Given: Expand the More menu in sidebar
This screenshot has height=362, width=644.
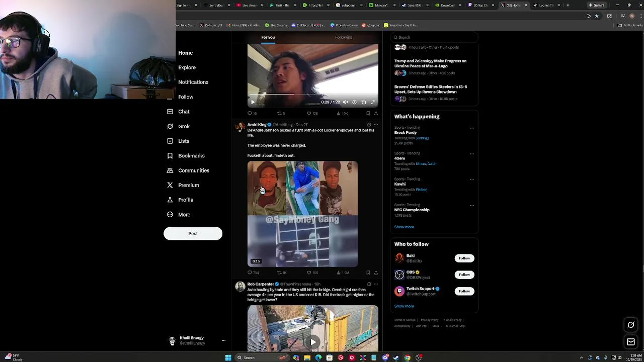Looking at the screenshot, I should tap(178, 215).
